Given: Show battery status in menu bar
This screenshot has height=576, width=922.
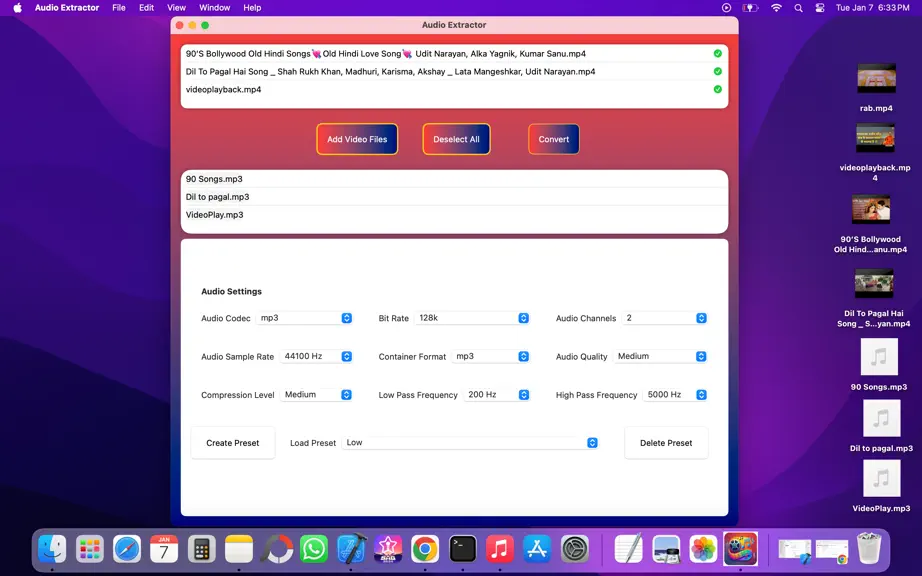Looking at the screenshot, I should 750,8.
